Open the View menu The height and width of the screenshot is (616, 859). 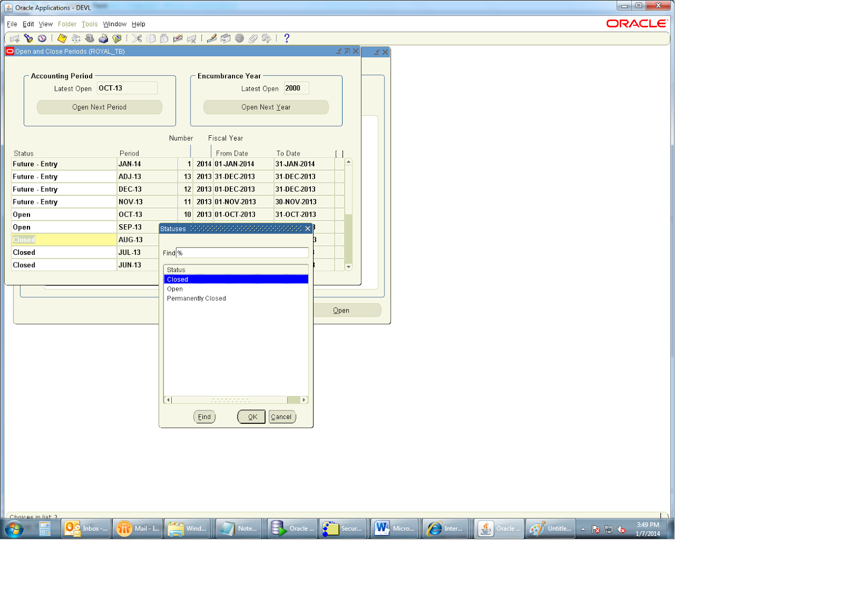[46, 24]
